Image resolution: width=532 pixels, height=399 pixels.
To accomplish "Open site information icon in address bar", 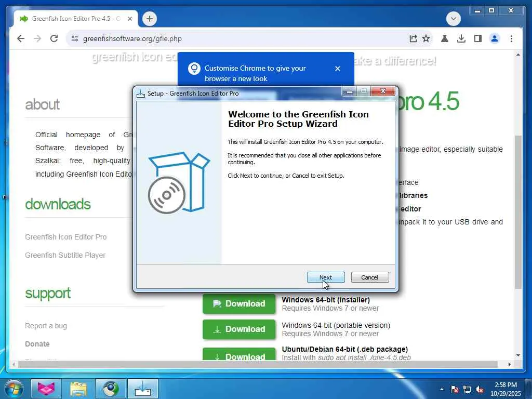I will [x=75, y=38].
